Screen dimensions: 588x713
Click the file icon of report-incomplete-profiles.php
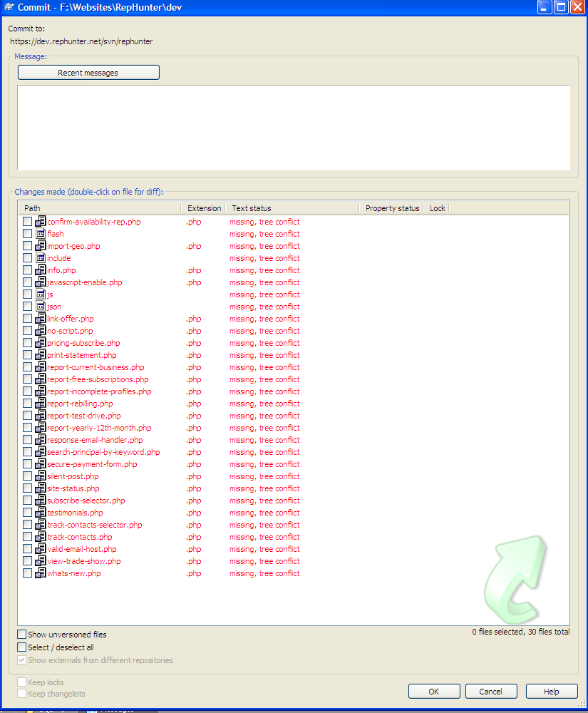point(41,391)
